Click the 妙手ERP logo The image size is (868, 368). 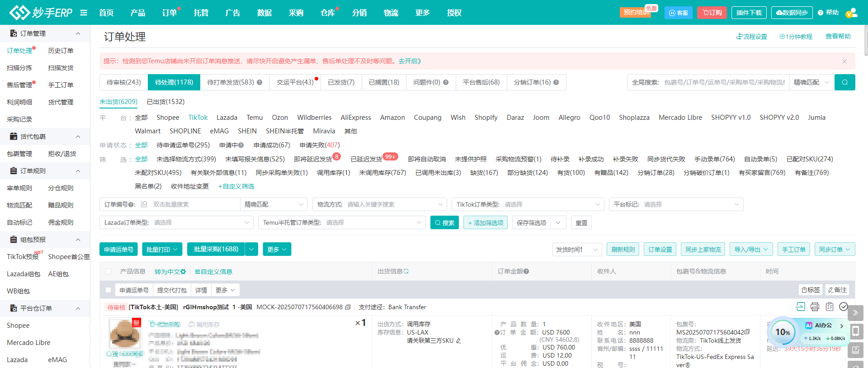tap(41, 13)
